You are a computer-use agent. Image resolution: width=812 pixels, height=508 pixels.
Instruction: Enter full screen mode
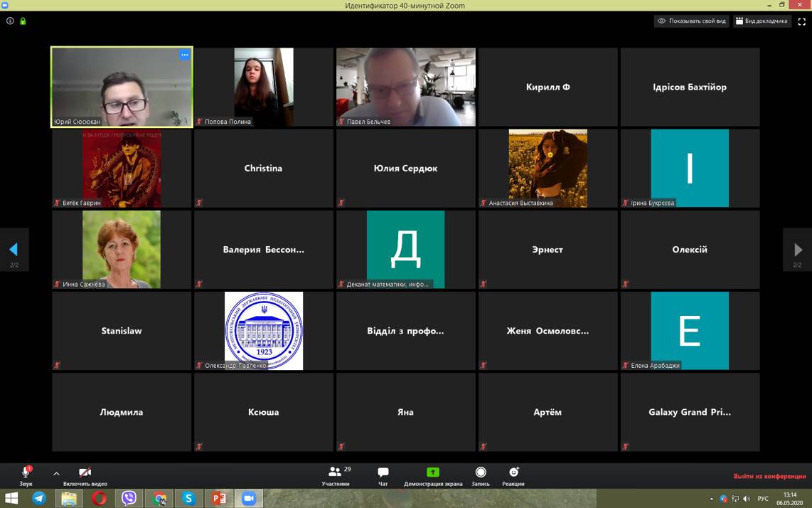tap(801, 21)
